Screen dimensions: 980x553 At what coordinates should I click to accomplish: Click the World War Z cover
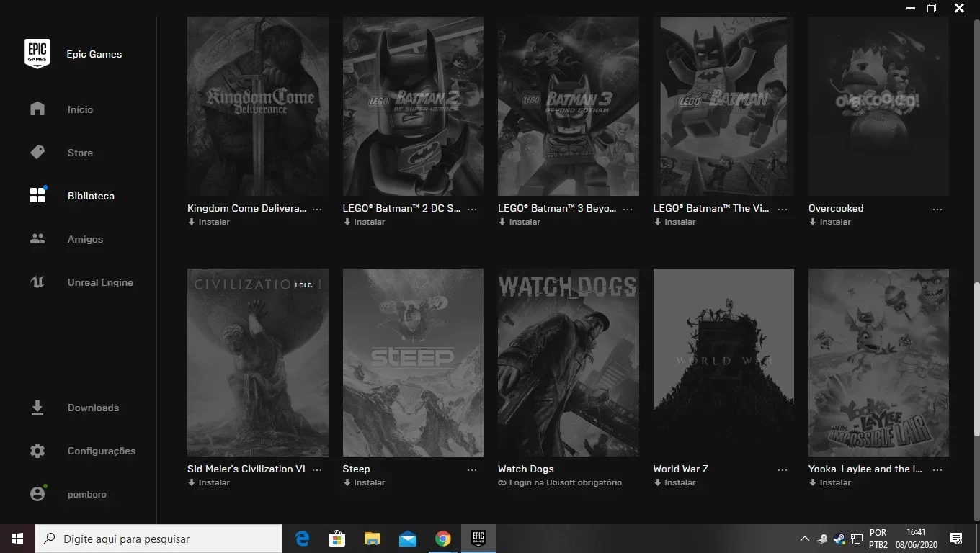(723, 362)
